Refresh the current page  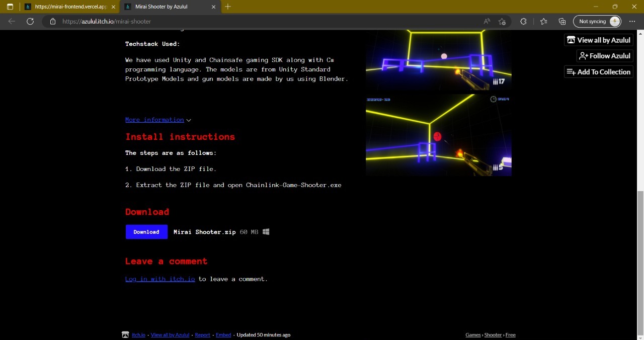click(x=30, y=21)
